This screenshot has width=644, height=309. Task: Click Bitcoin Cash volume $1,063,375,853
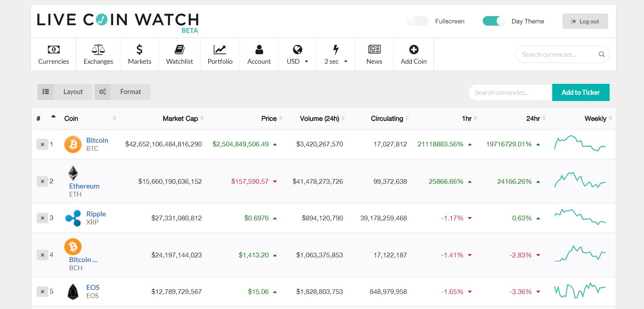tap(320, 255)
